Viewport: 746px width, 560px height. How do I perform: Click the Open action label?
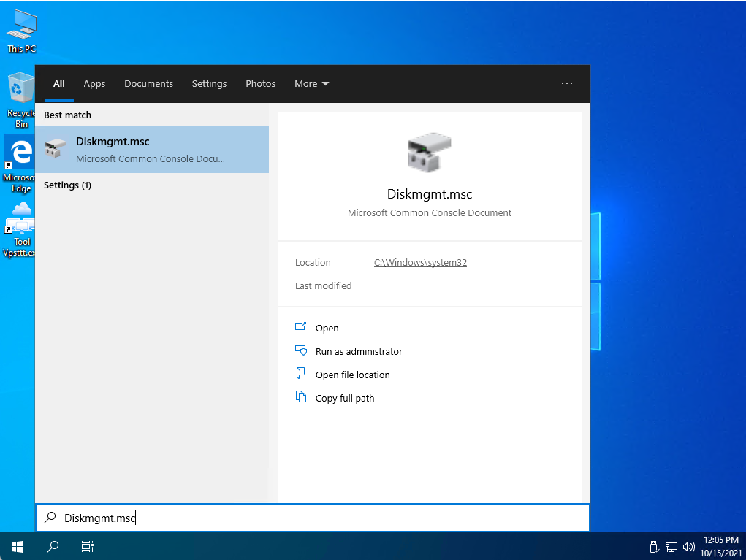327,328
